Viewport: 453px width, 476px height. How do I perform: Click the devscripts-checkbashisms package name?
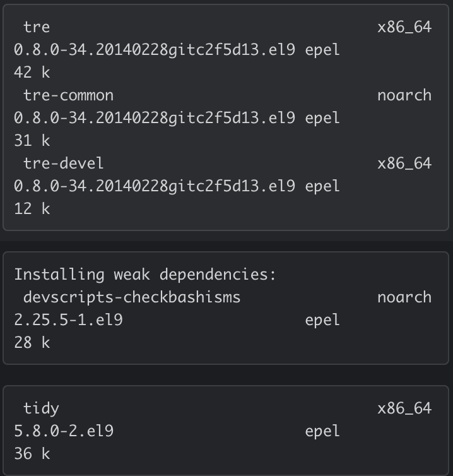(x=132, y=297)
